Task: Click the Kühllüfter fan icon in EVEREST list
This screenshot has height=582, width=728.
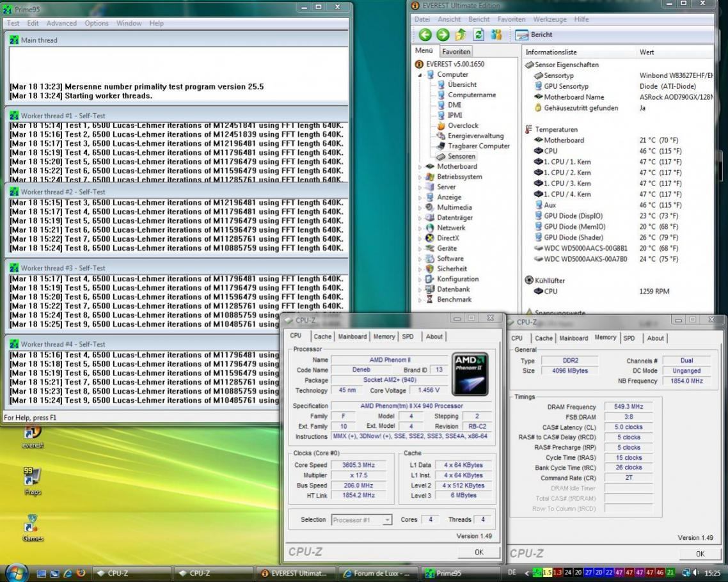Action: 529,280
